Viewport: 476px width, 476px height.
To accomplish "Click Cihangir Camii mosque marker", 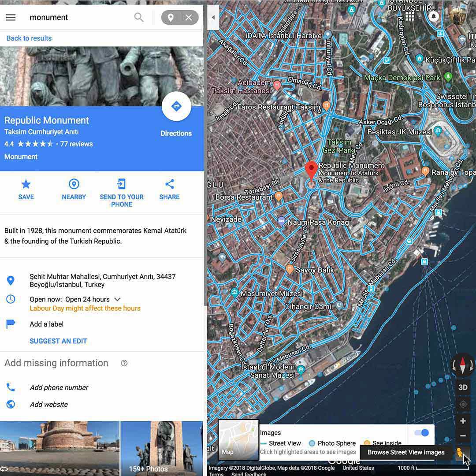I will [339, 305].
